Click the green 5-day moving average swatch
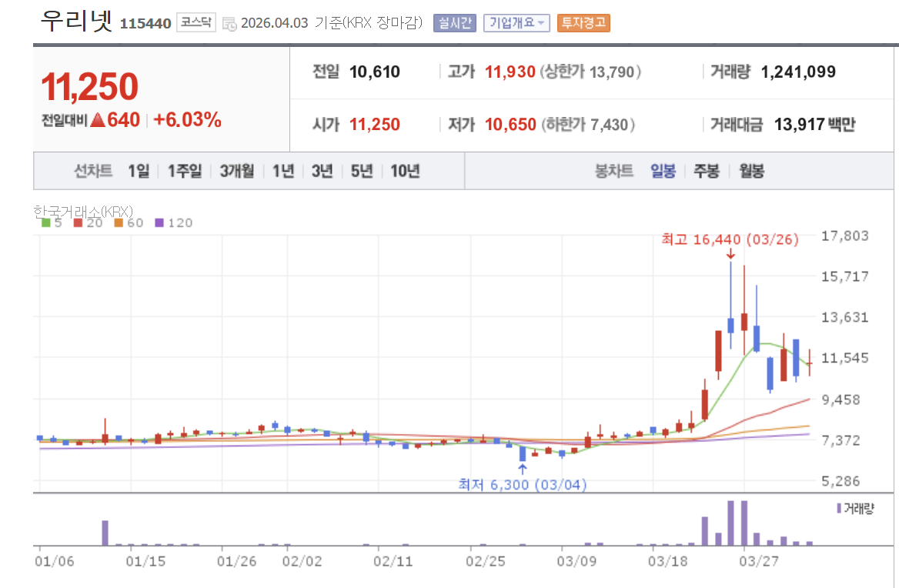Screen dimensions: 899x588 [46, 223]
